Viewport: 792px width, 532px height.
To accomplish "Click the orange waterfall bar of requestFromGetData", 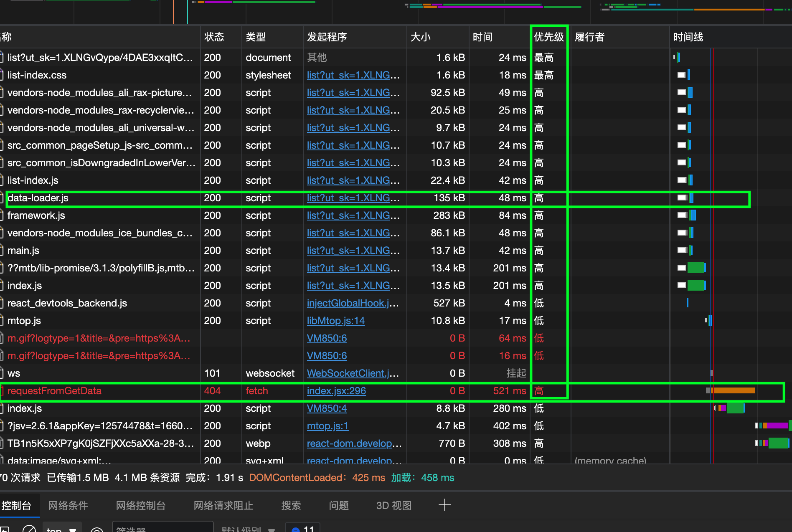I will click(x=733, y=391).
